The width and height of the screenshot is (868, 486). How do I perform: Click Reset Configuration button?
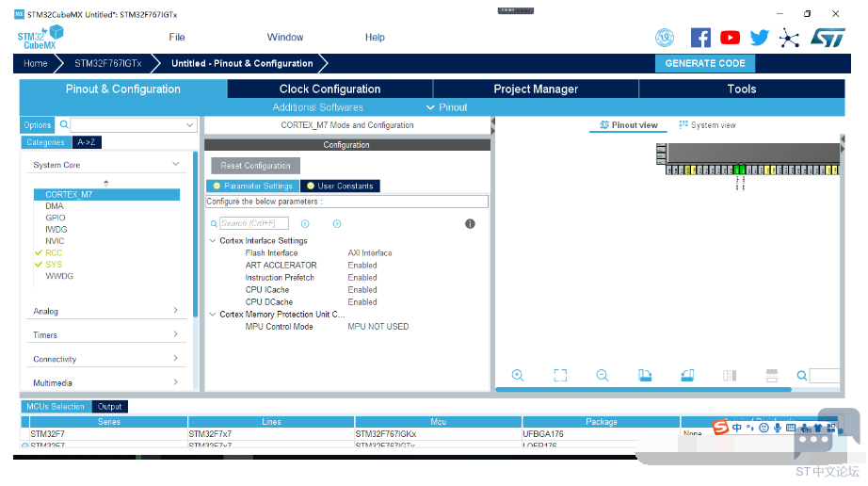[x=255, y=166]
